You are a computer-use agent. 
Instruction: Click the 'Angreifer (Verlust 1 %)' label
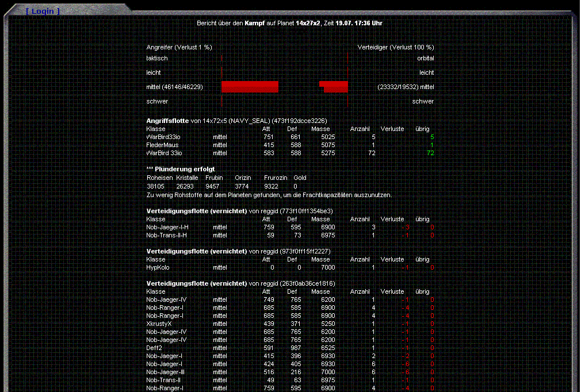pos(179,47)
